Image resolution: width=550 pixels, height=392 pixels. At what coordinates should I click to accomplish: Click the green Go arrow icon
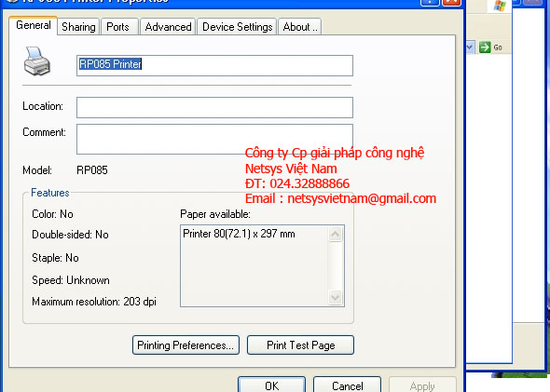[485, 47]
